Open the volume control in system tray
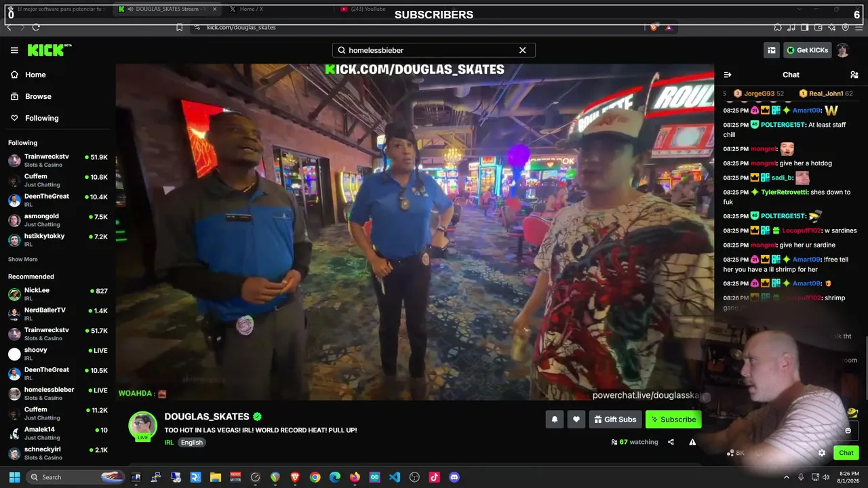This screenshot has height=488, width=868. 825,477
